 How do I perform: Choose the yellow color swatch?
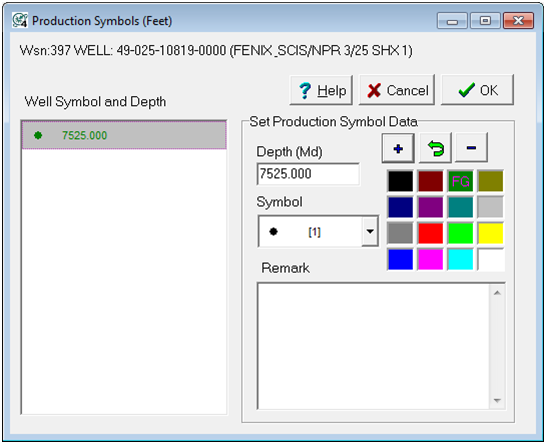[490, 233]
